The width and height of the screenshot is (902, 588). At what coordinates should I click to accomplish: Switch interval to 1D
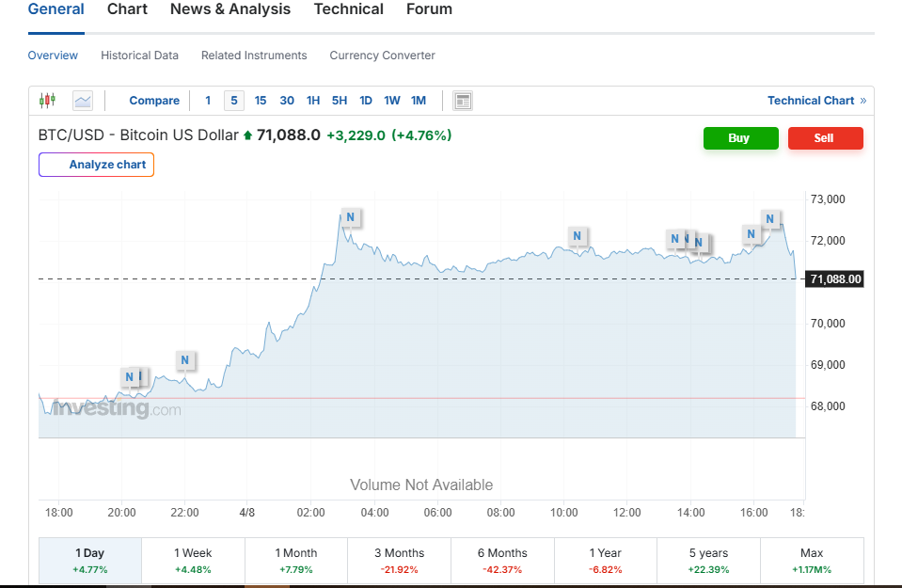[x=366, y=101]
